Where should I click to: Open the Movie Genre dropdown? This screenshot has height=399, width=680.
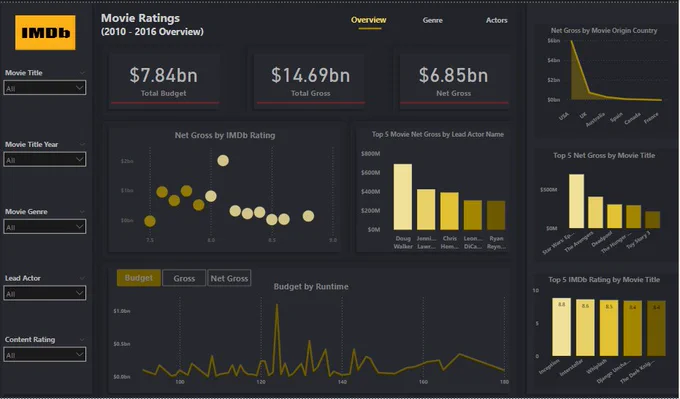point(45,227)
